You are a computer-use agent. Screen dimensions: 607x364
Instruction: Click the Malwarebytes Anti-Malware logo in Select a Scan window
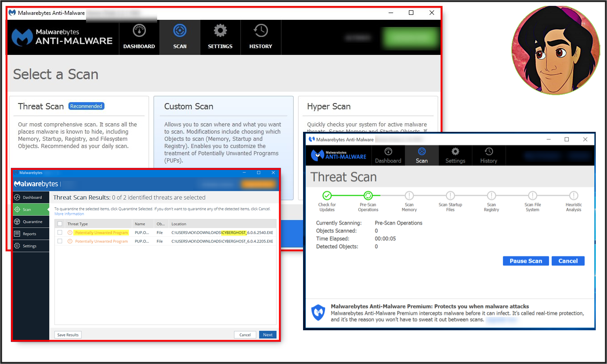click(62, 37)
